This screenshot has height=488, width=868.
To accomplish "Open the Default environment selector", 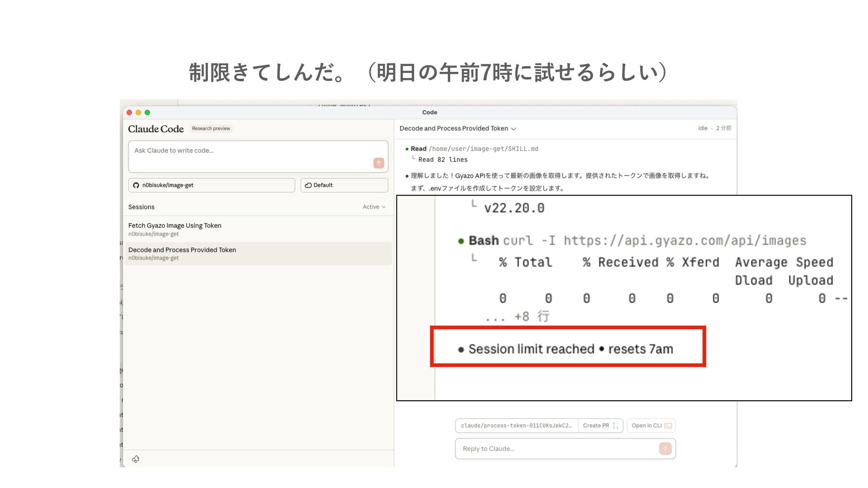I will click(344, 185).
